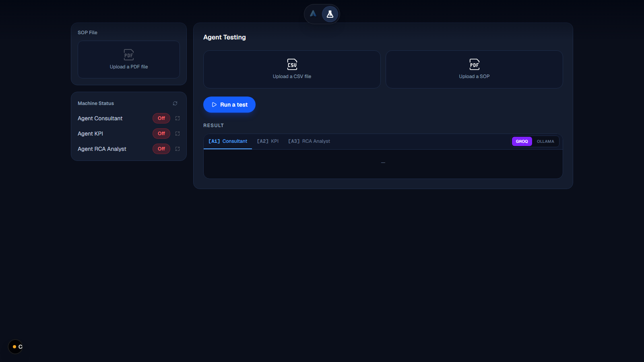Expand the Agent Consultant details icon

[178, 118]
